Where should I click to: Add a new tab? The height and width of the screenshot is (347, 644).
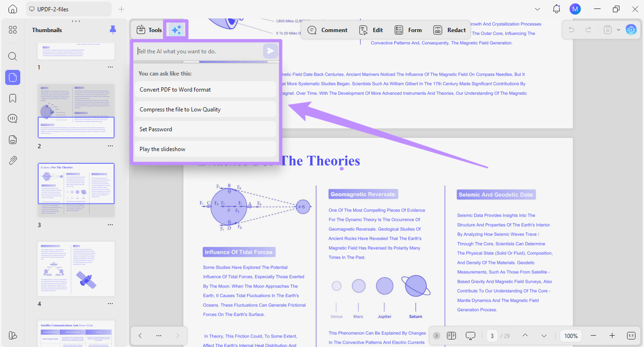pyautogui.click(x=121, y=9)
